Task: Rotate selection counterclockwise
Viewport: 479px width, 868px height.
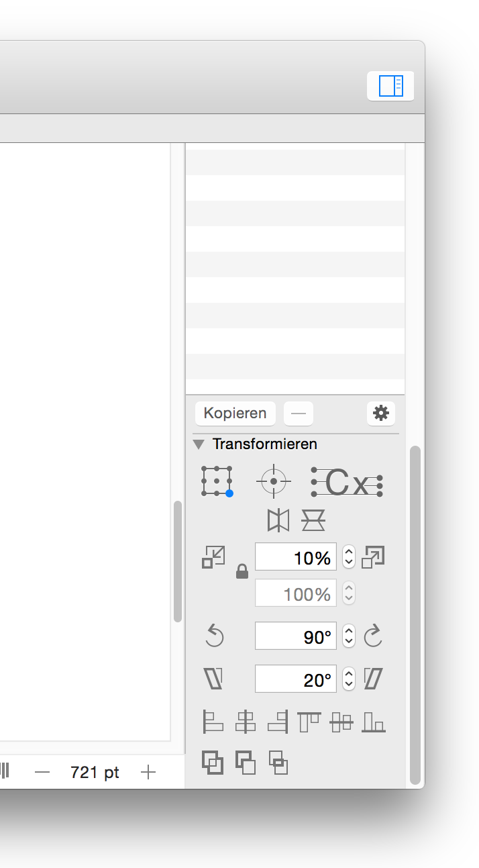Action: (x=214, y=635)
